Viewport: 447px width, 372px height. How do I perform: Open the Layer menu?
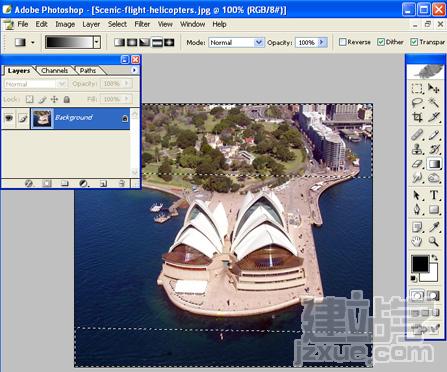(x=91, y=24)
